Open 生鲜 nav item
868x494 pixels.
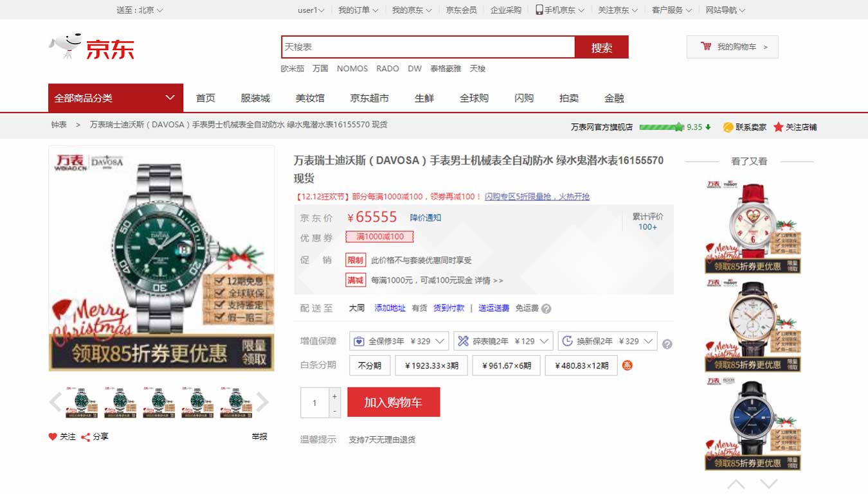click(424, 98)
